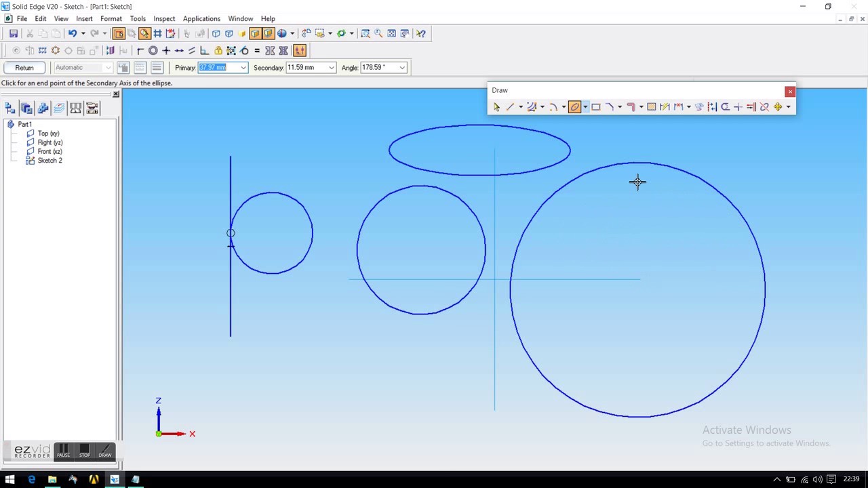The image size is (868, 488).
Task: Open the Insert menu
Action: click(84, 19)
